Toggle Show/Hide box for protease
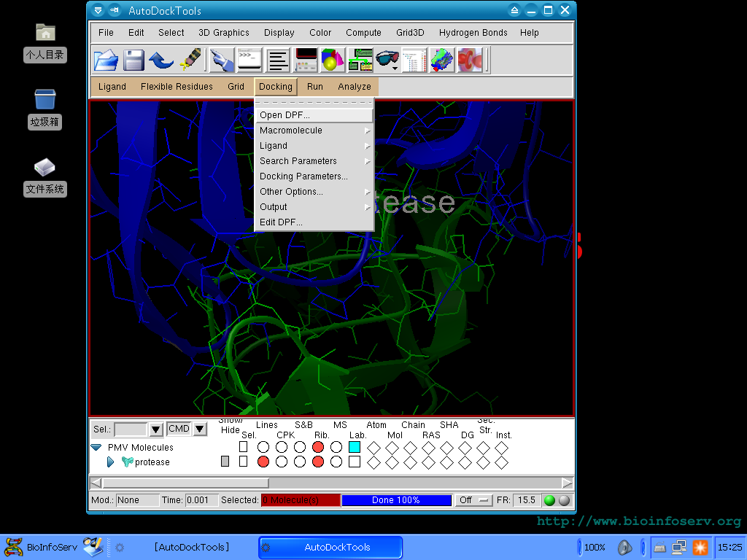The width and height of the screenshot is (747, 560). [x=225, y=461]
